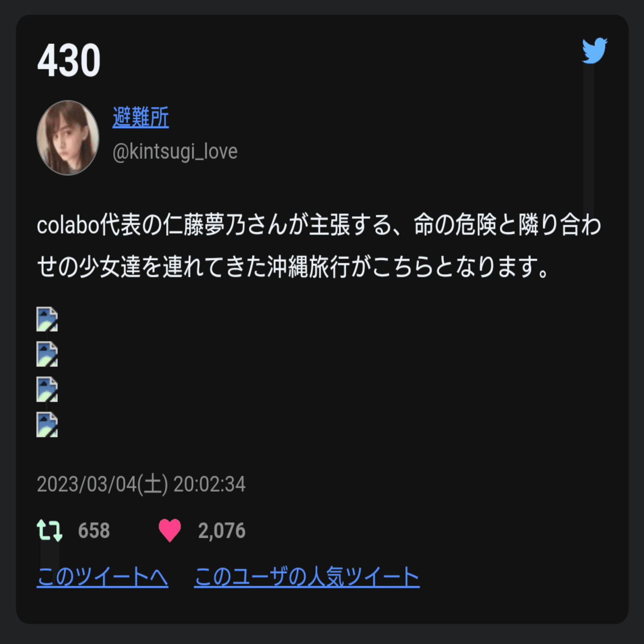Click the 658 retweet count
This screenshot has height=644, width=644.
[x=94, y=531]
